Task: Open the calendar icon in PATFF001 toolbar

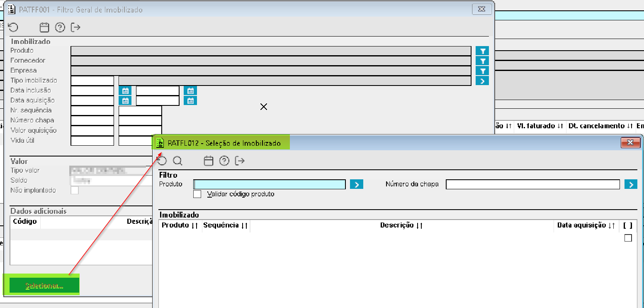Action: 44,27
